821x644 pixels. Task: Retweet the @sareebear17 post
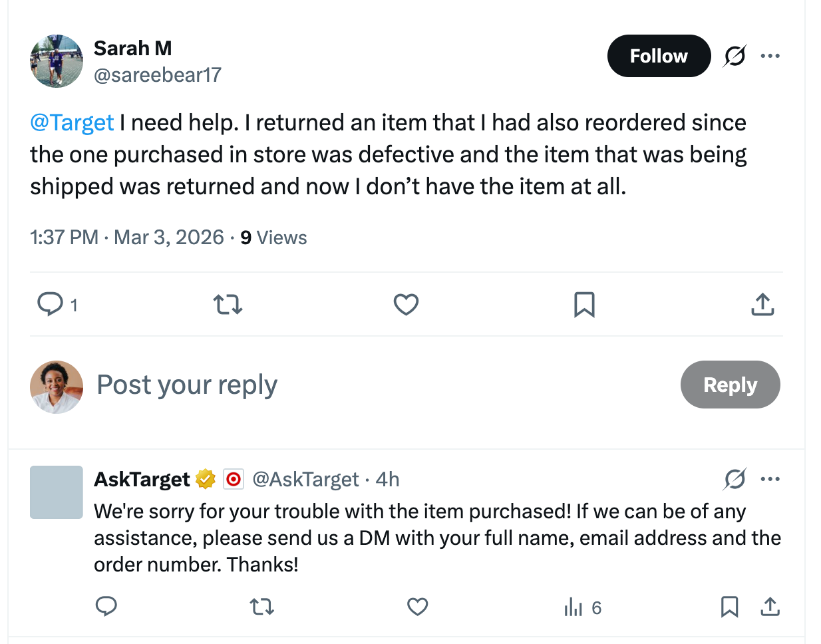[x=228, y=304]
